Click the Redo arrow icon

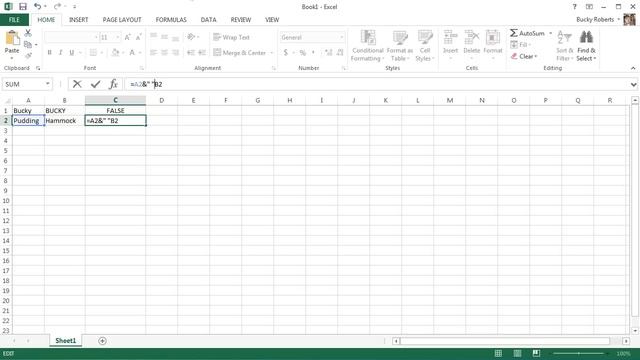tap(57, 6)
